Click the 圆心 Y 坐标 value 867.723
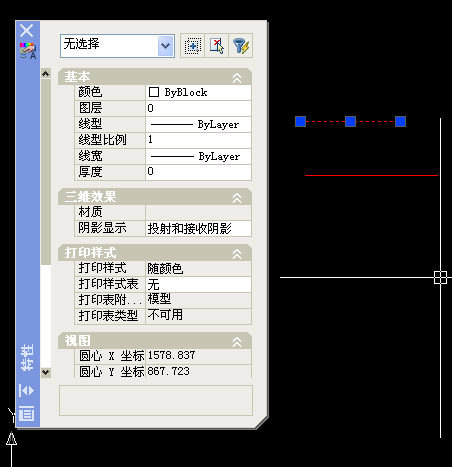The width and height of the screenshot is (452, 467). click(198, 371)
